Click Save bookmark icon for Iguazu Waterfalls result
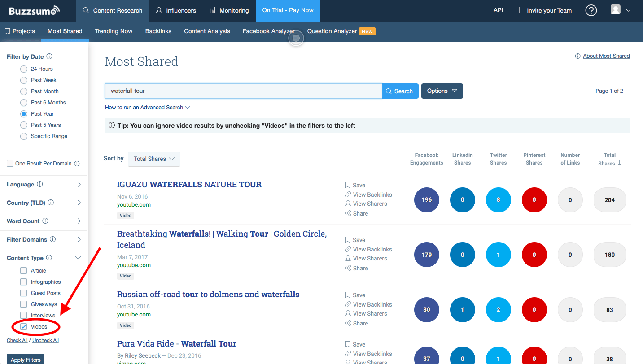Image resolution: width=643 pixels, height=364 pixels. (x=348, y=185)
